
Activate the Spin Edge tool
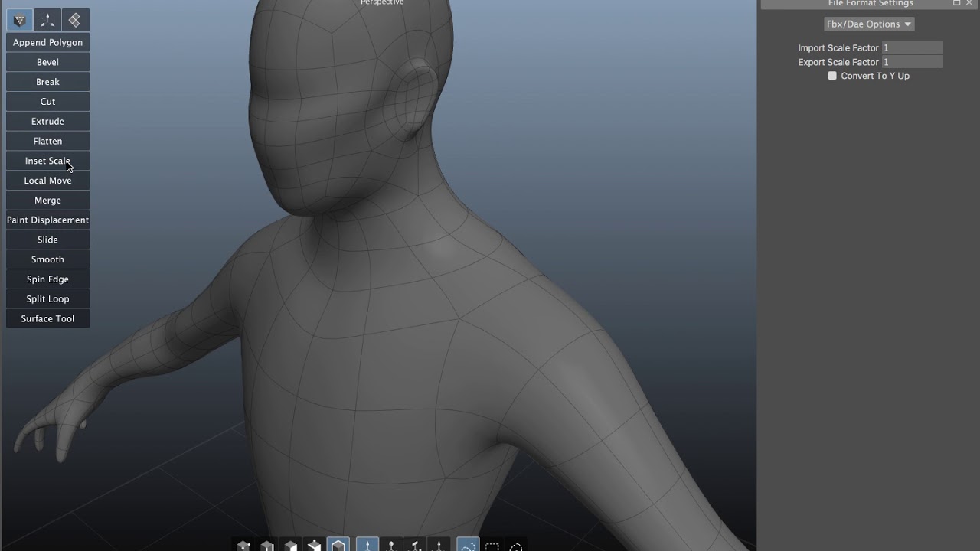point(47,279)
